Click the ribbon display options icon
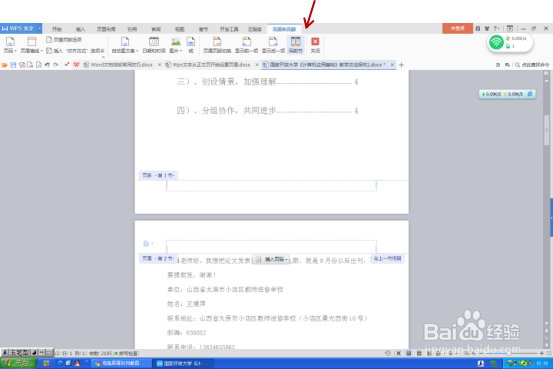The width and height of the screenshot is (553, 369). [510, 29]
